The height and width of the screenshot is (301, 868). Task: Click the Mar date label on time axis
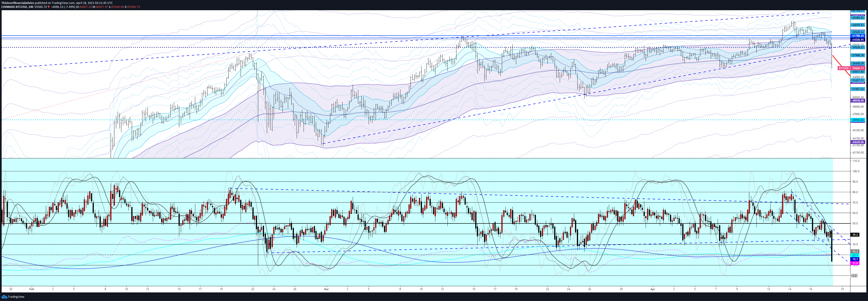point(326,289)
